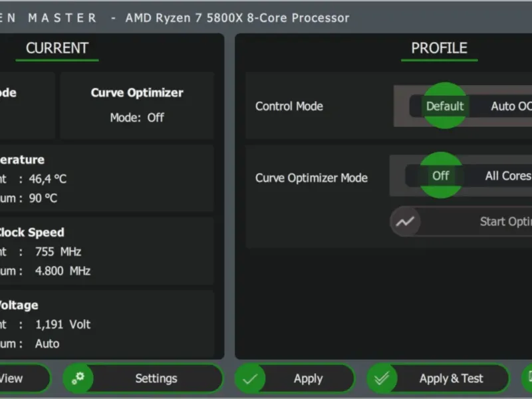Click the gears icon on Settings button
This screenshot has width=532, height=399.
click(78, 378)
